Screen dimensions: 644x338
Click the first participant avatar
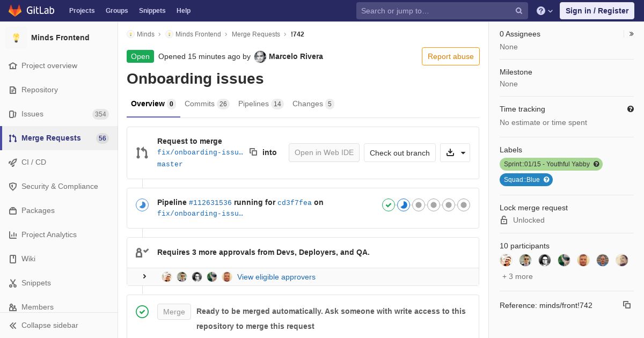click(x=506, y=260)
